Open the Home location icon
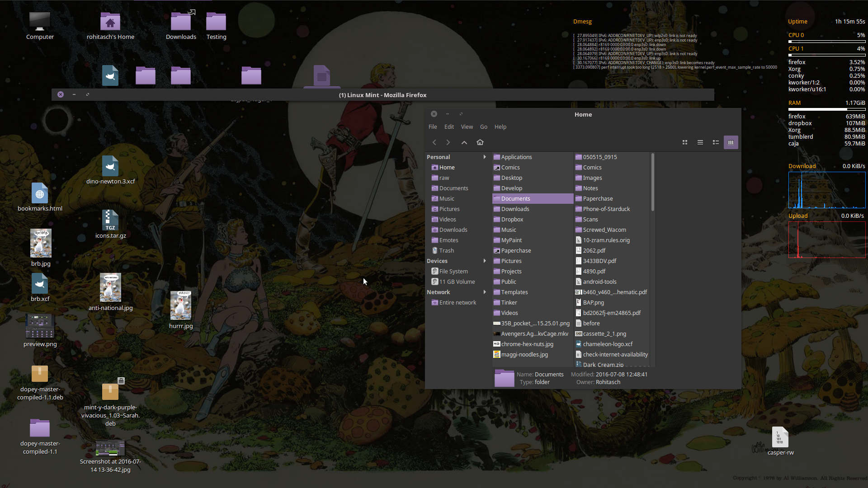Viewport: 868px width, 488px height. pyautogui.click(x=480, y=142)
